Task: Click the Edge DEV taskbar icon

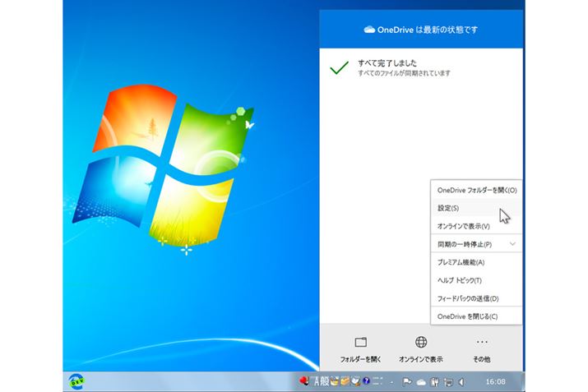Action: [x=76, y=381]
